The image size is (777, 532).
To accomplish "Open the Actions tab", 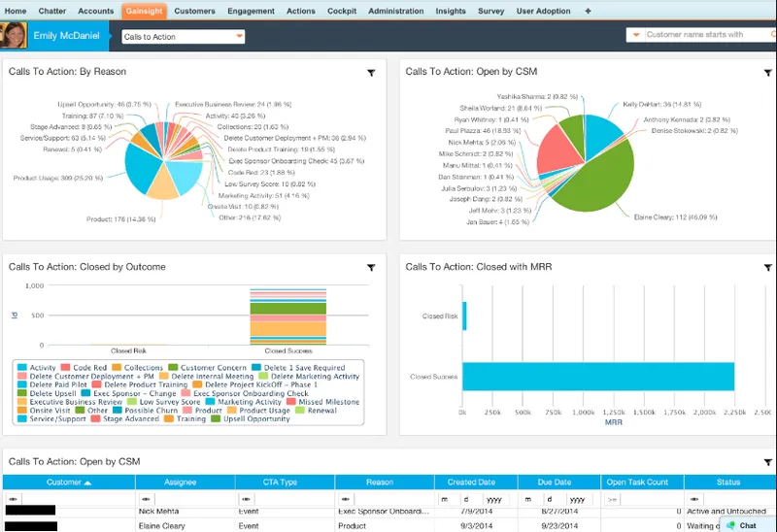I will 301,11.
